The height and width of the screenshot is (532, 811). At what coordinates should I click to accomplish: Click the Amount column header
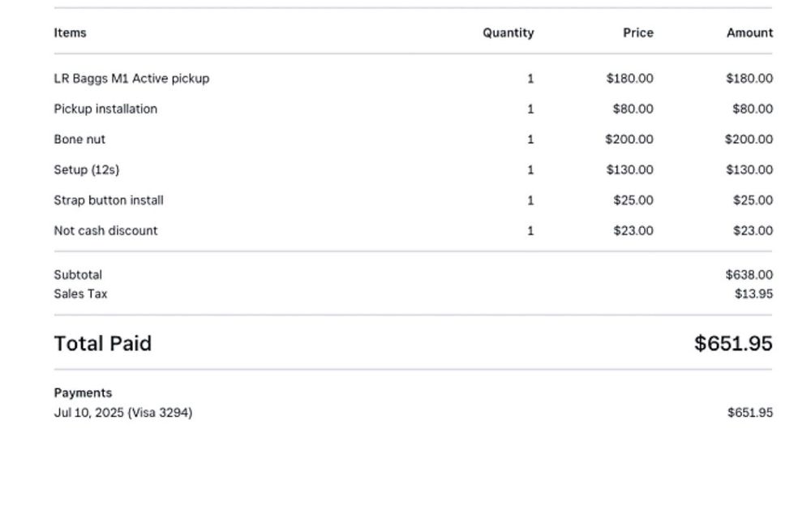click(x=749, y=33)
